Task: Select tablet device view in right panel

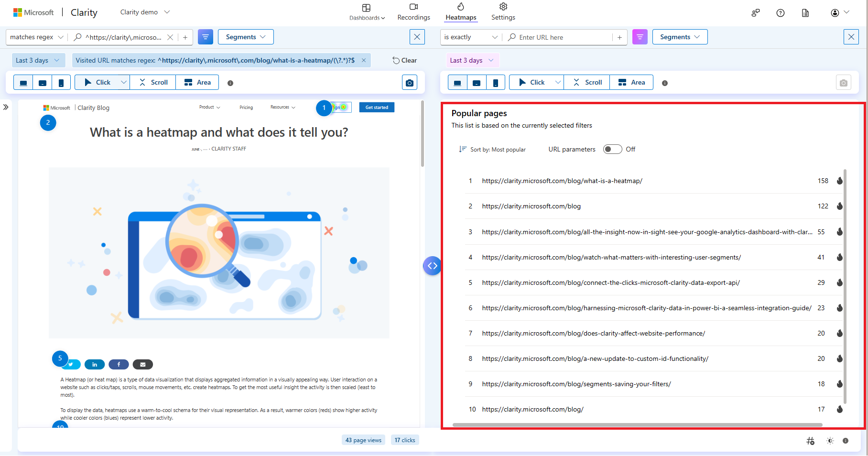Action: point(477,83)
